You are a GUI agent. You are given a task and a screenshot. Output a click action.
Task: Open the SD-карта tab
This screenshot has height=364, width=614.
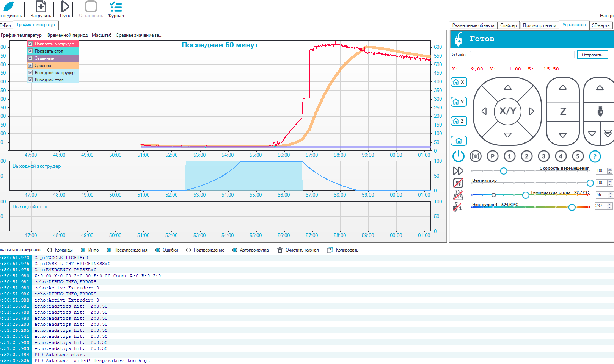click(x=601, y=25)
